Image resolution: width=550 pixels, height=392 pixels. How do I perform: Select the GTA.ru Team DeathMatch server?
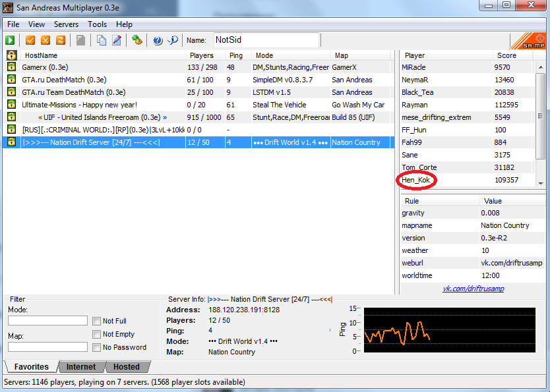pyautogui.click(x=199, y=92)
